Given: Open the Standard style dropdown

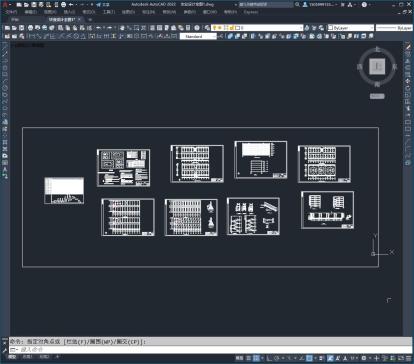Looking at the screenshot, I should pos(198,36).
